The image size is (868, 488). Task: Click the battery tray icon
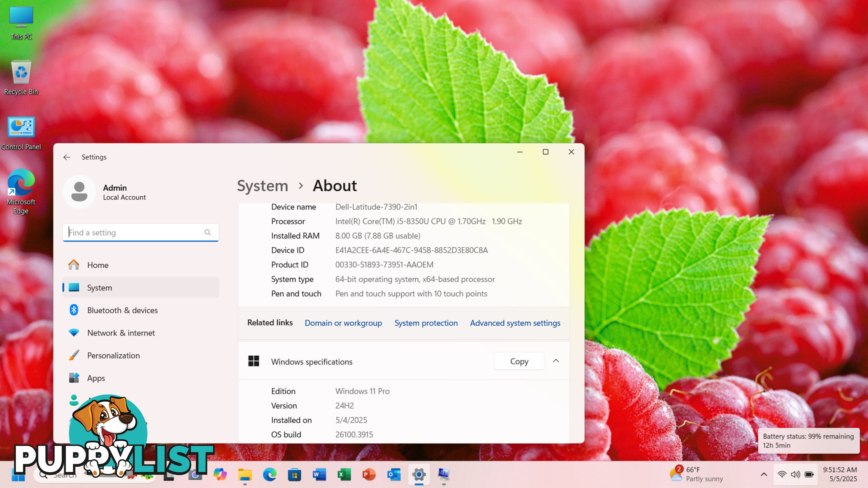(809, 474)
